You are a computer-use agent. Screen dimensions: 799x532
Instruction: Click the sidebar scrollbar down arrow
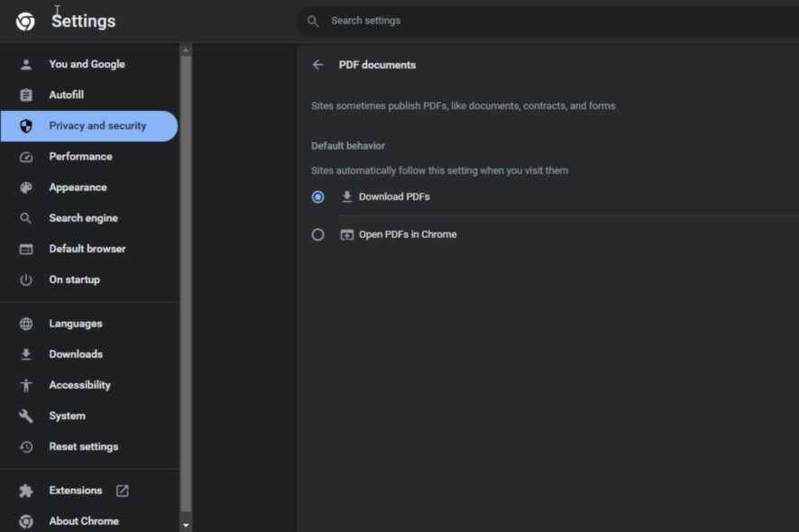pyautogui.click(x=186, y=525)
